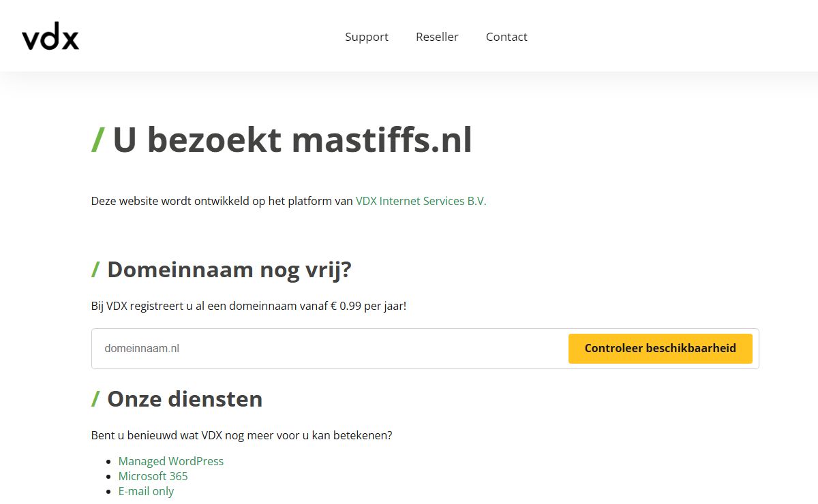Click the Controleer beschikbaarheid button

661,348
